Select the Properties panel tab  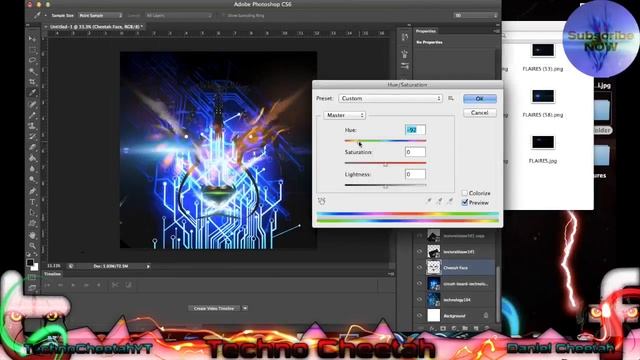(426, 31)
